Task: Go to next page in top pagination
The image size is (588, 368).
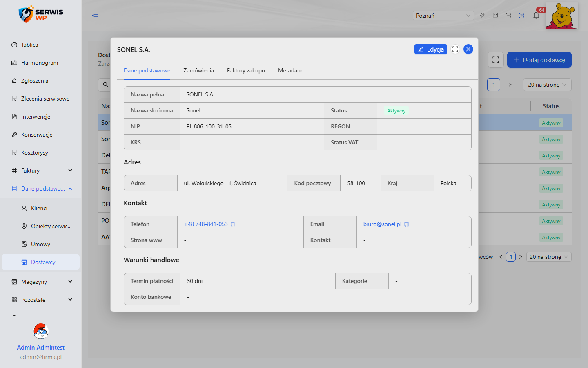Action: tap(510, 85)
